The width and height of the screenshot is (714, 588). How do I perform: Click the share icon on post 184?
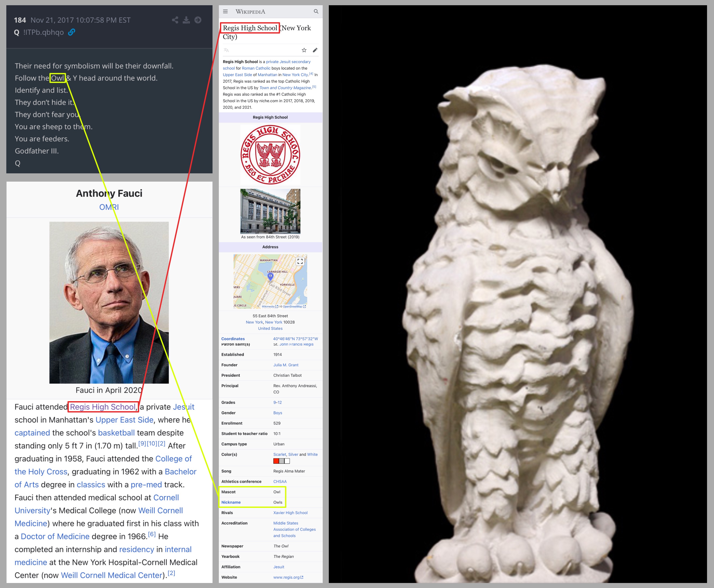[x=175, y=20]
